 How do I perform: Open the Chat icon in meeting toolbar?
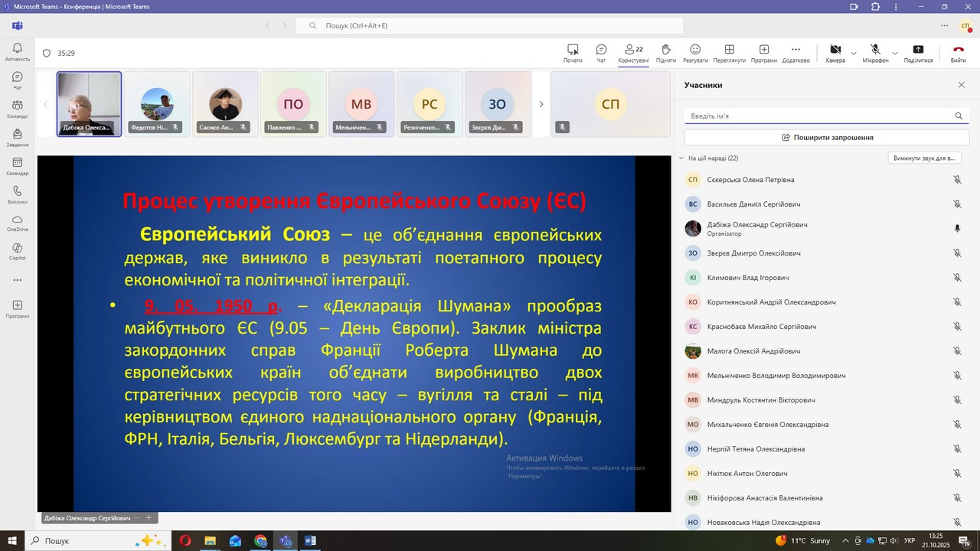coord(601,52)
